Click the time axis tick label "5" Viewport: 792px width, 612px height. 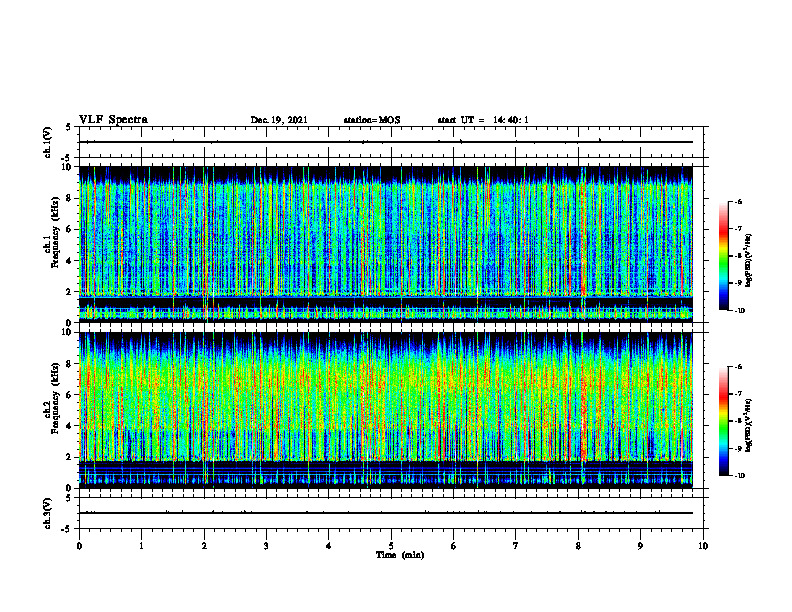[391, 546]
